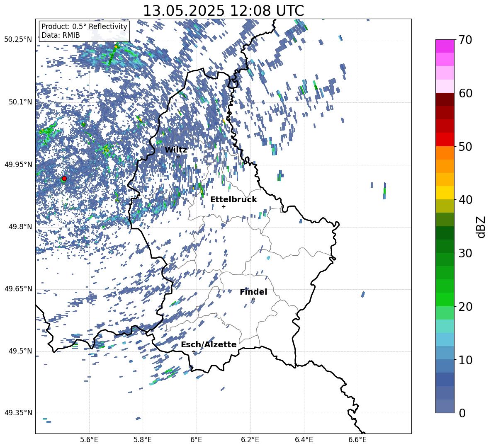Click the 49.5°N latitude label
Screen dimensions: 491x448
(20, 351)
